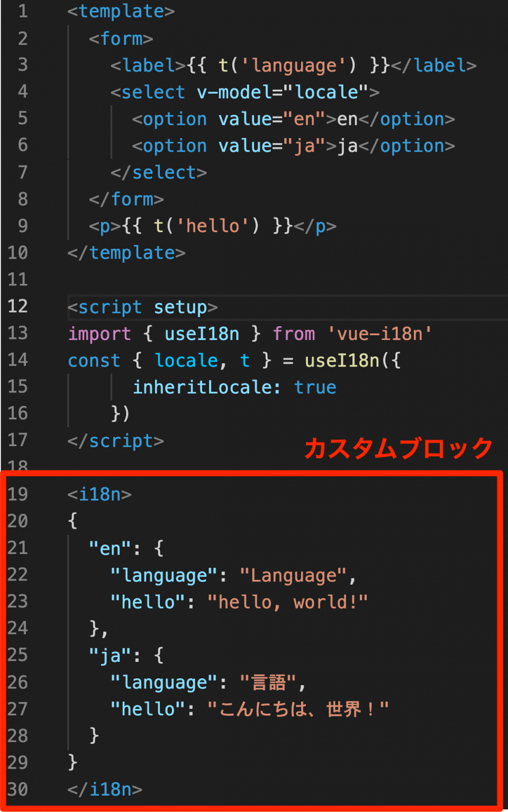Select the "en" locale key on line 21

click(109, 548)
